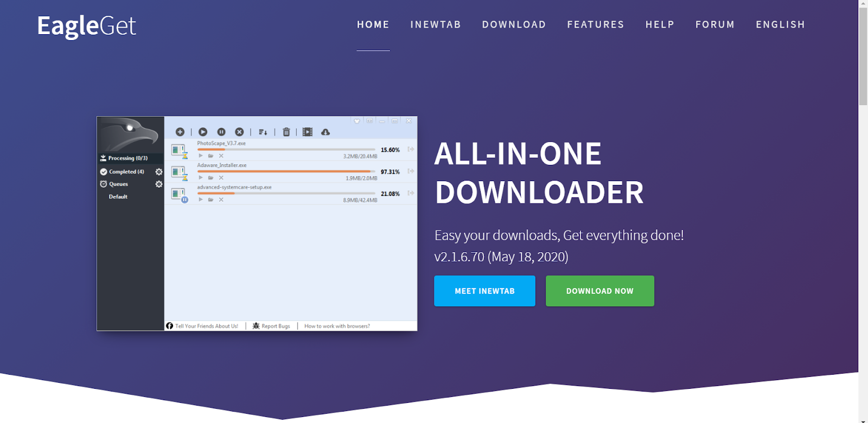The width and height of the screenshot is (868, 423).
Task: Click the small X under Adaware_Installer.exe
Action: [221, 177]
